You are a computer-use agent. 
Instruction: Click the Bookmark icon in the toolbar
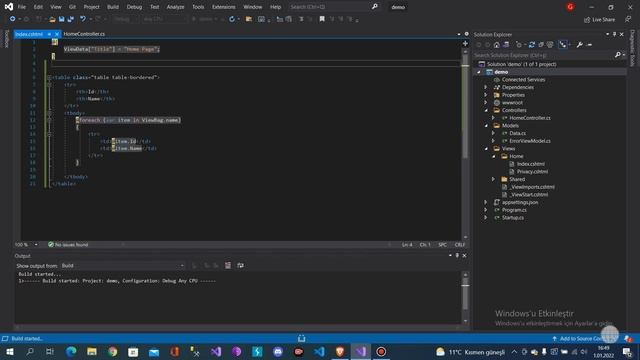pos(322,19)
